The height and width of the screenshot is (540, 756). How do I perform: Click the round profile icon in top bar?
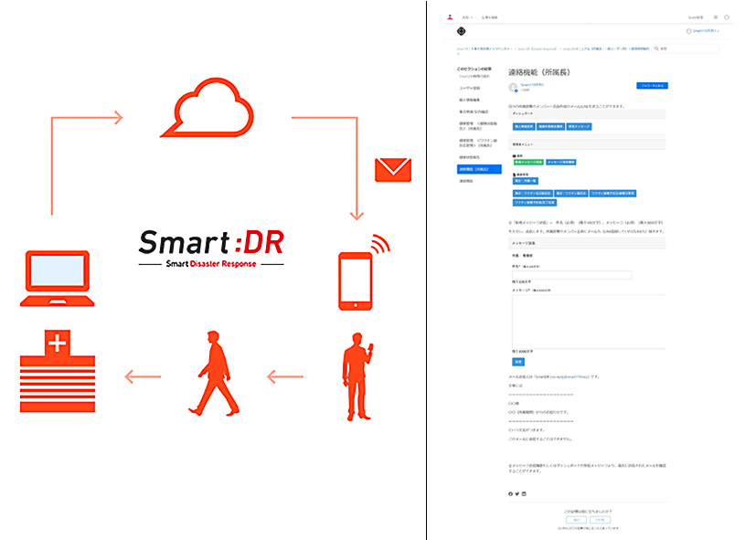pyautogui.click(x=727, y=17)
